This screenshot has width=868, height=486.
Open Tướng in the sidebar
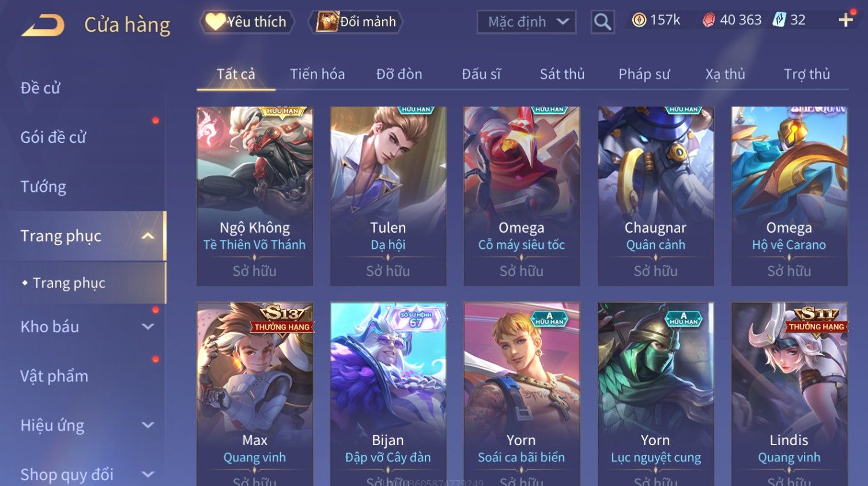(43, 187)
